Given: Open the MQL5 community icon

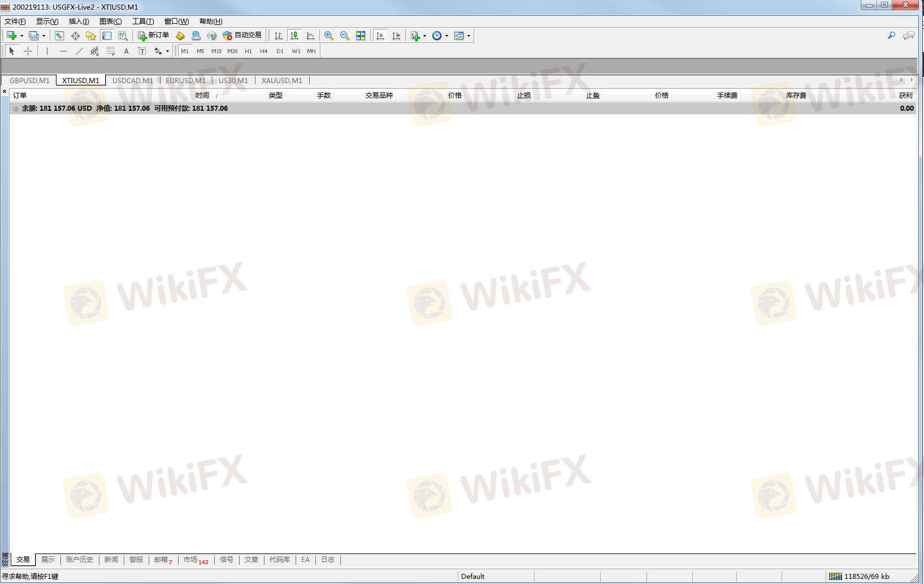Looking at the screenshot, I should [x=196, y=36].
